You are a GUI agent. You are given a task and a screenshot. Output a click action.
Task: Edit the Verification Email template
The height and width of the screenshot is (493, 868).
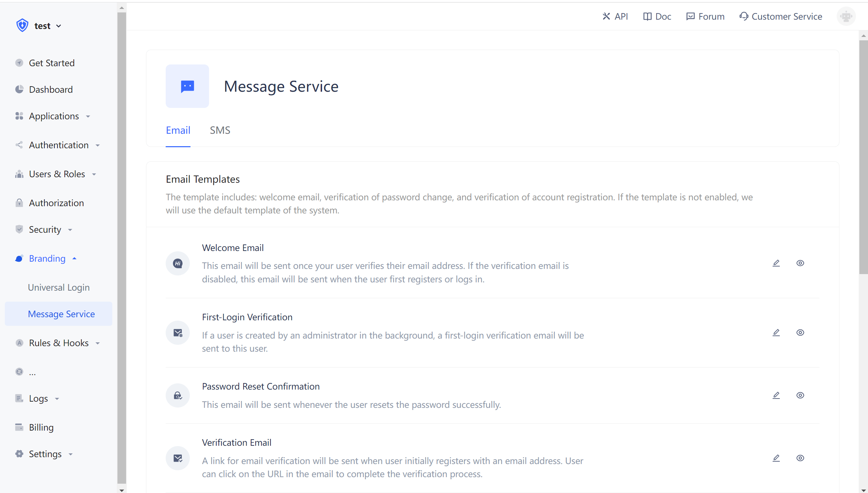776,458
